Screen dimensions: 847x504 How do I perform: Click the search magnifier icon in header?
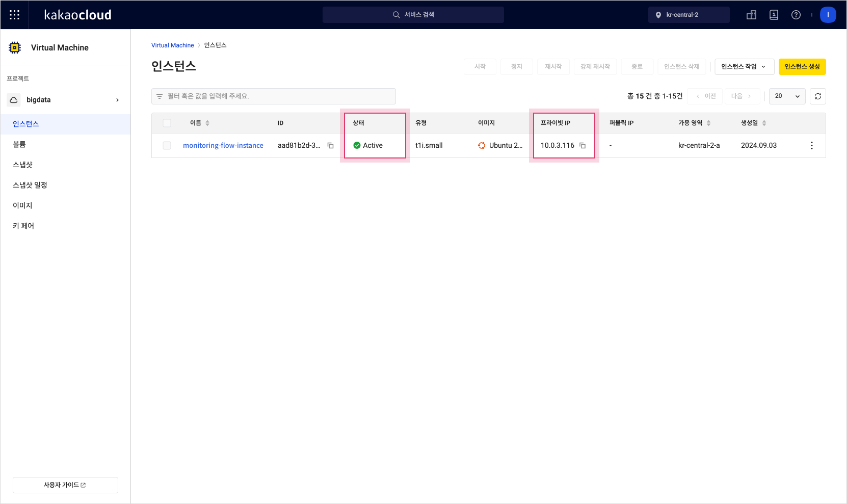(396, 15)
